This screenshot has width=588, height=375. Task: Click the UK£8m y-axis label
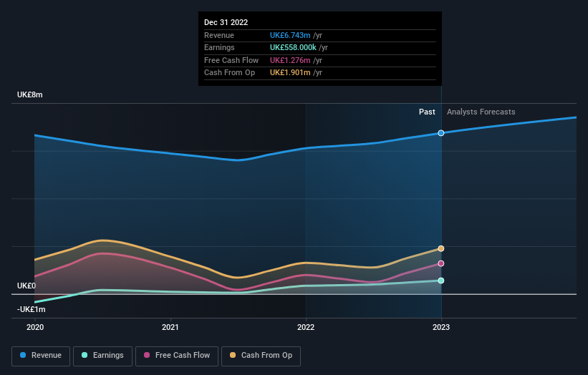[x=29, y=94]
